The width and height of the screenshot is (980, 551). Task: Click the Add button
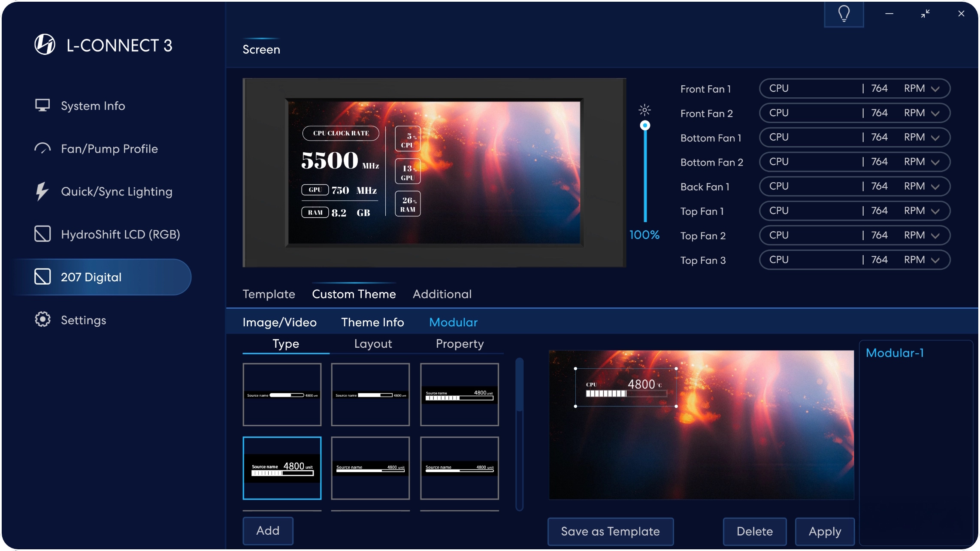point(268,531)
